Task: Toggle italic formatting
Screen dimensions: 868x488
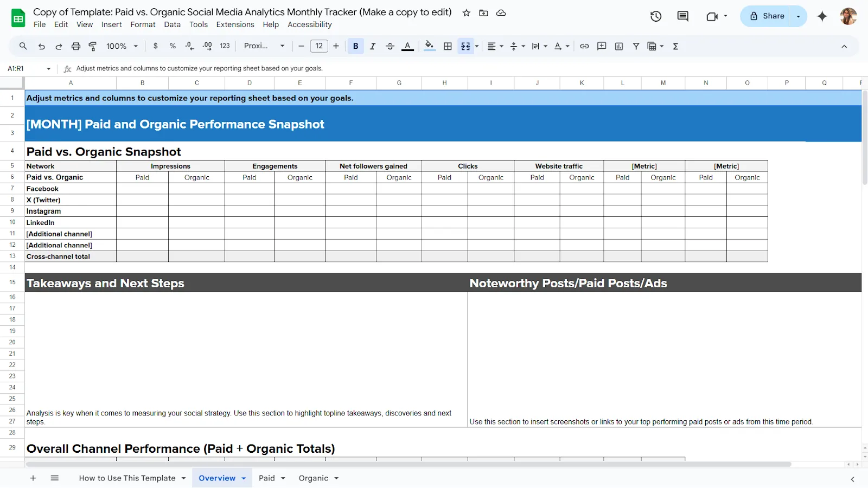Action: tap(373, 46)
